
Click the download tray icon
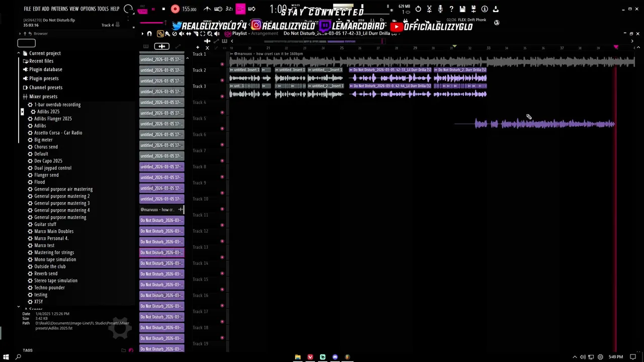pos(496,9)
